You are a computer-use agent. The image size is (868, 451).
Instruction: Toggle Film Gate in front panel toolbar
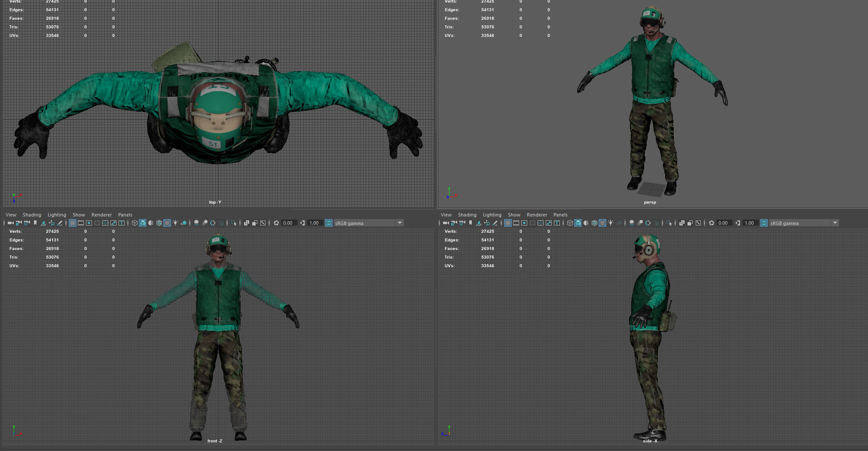tap(81, 223)
